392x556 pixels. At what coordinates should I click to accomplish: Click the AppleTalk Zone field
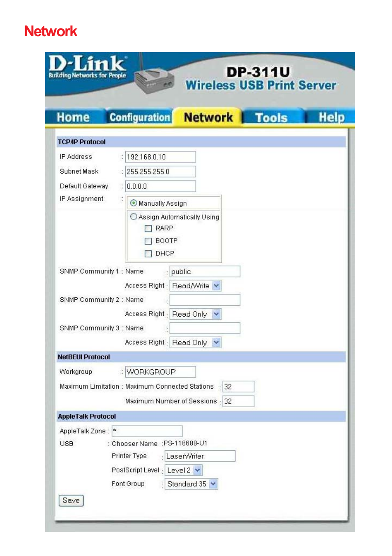[147, 431]
